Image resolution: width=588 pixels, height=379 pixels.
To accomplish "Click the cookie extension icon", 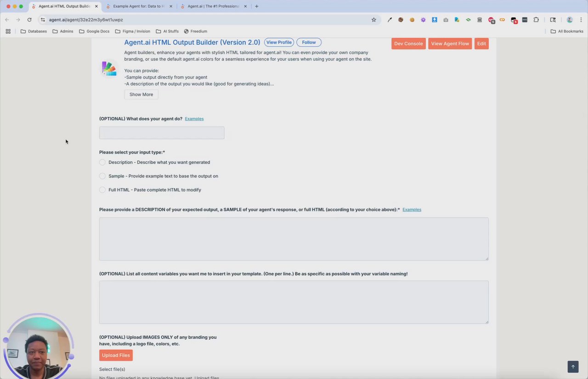I will tap(412, 20).
